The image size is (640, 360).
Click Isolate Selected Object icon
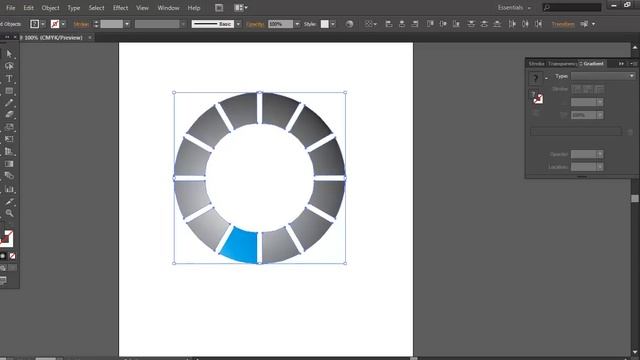pos(585,24)
